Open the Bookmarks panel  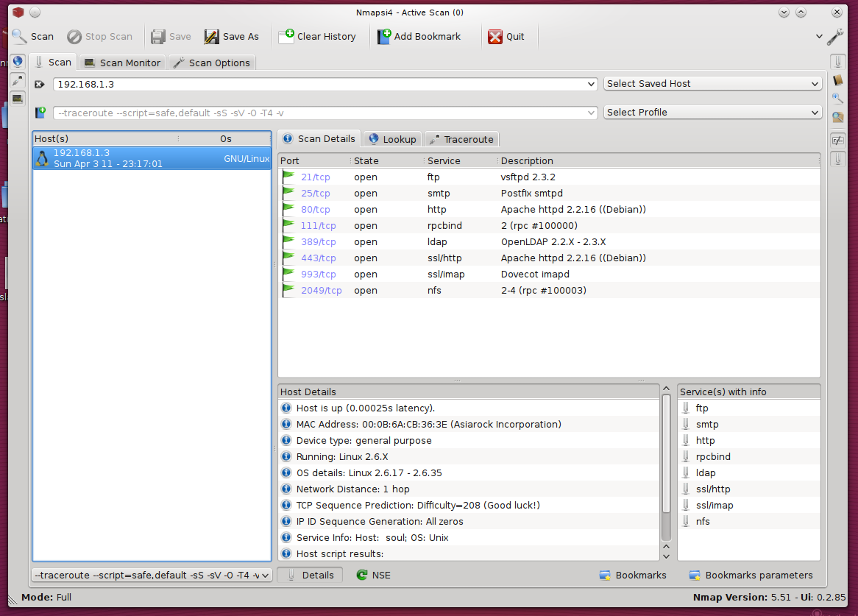[x=633, y=575]
